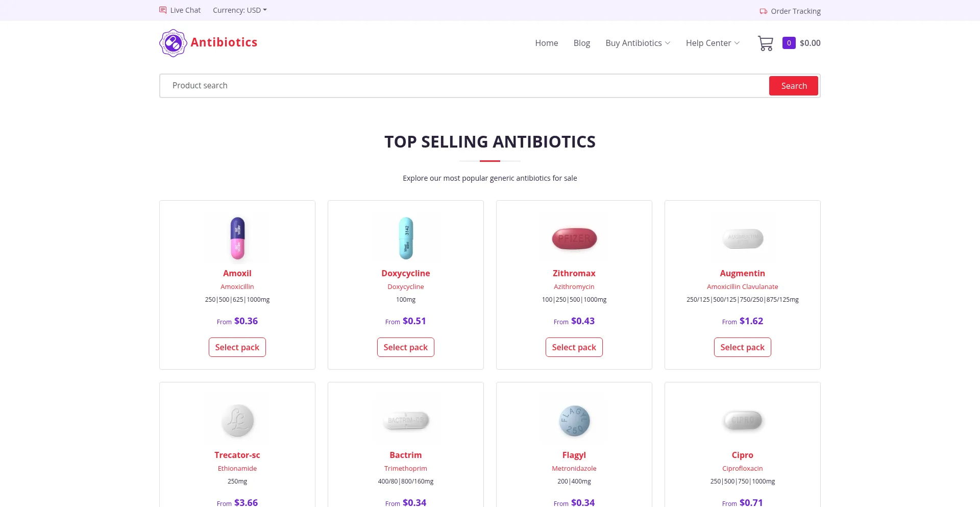Screen dimensions: 980x507
Task: Go to the Home page
Action: (546, 43)
